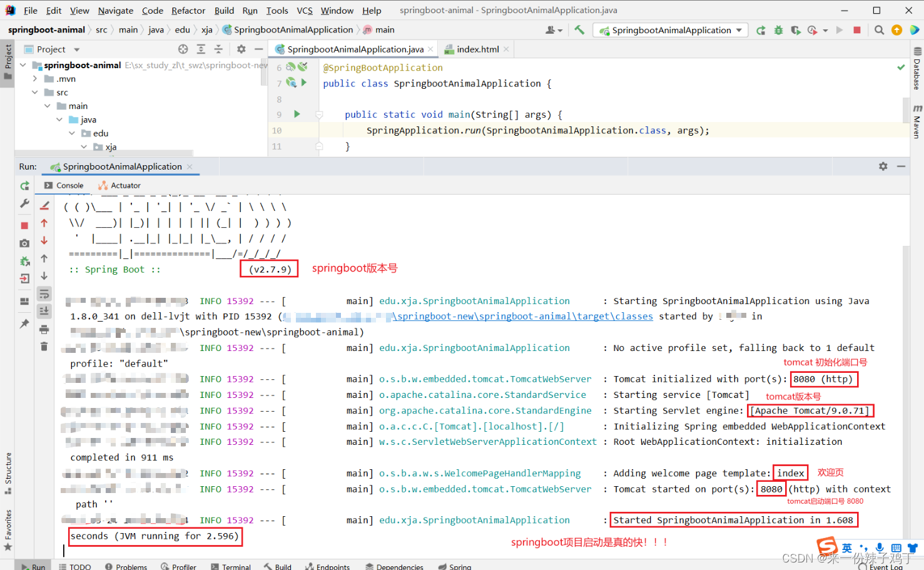
Task: Open run configuration wrench icon
Action: [24, 203]
